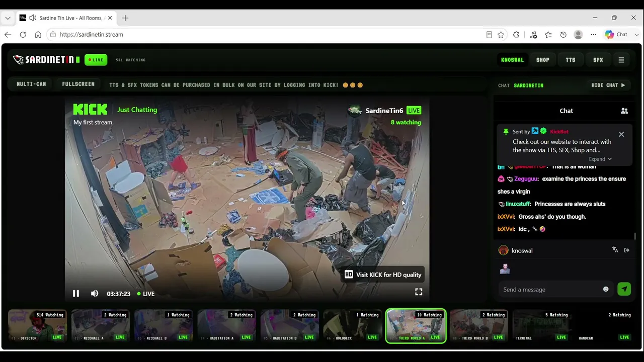The image size is (644, 362).
Task: Click the emote thumbnail above the message field
Action: 505,269
